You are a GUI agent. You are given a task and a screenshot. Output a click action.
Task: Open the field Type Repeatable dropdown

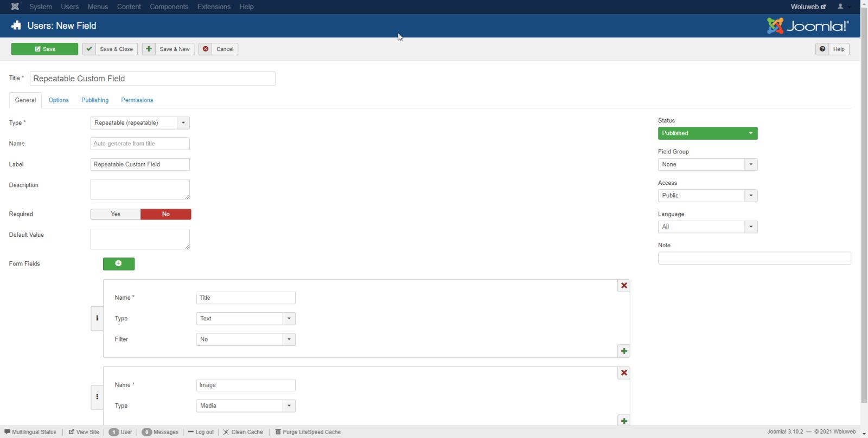pyautogui.click(x=140, y=123)
